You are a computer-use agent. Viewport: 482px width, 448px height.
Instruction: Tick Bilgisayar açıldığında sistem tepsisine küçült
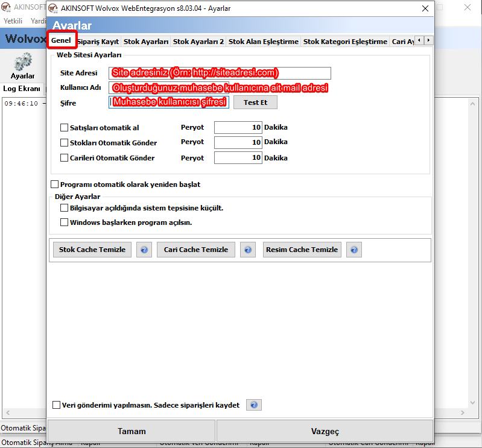pos(64,208)
